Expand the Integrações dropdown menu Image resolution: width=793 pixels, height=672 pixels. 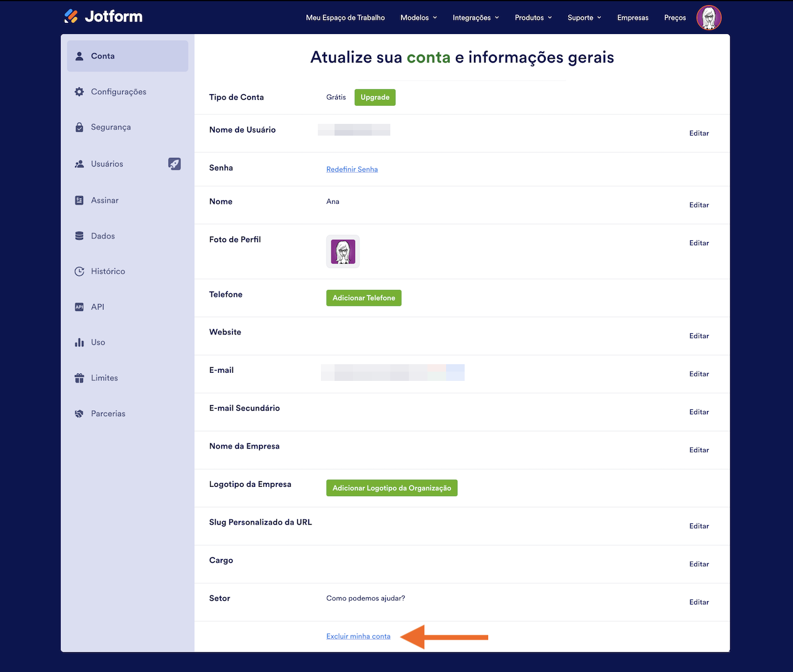pyautogui.click(x=476, y=17)
